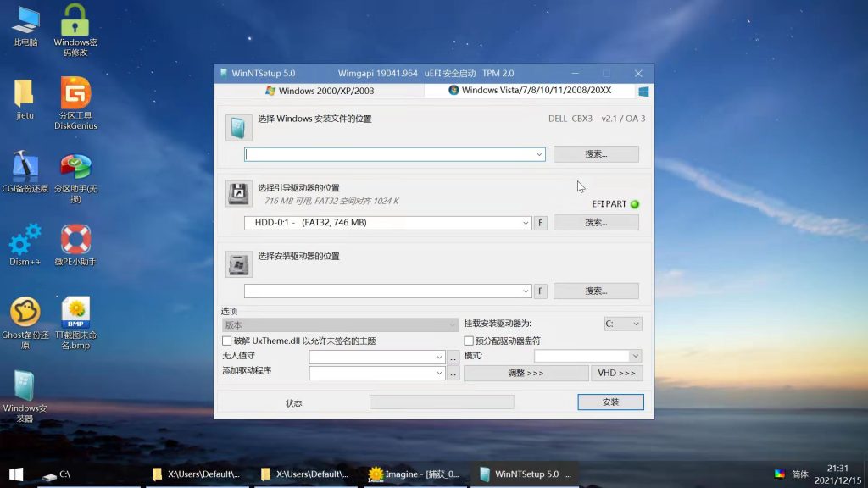Open the 版本 edition dropdown

pyautogui.click(x=340, y=324)
